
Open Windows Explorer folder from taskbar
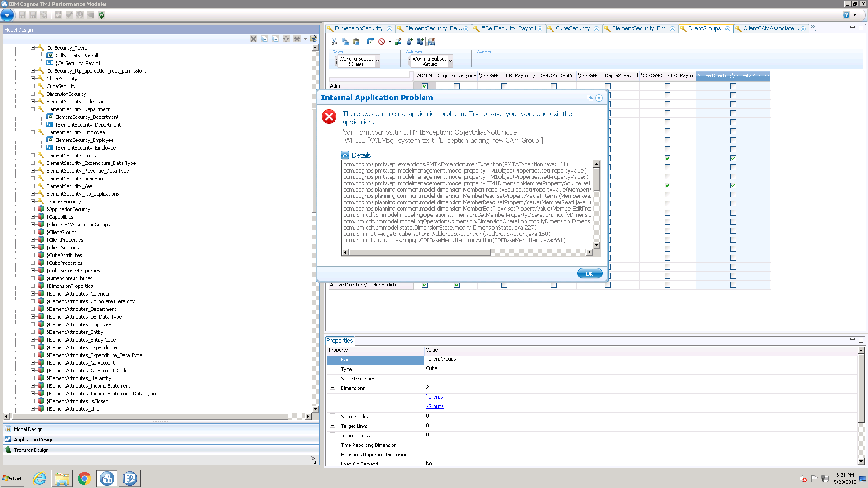(62, 479)
